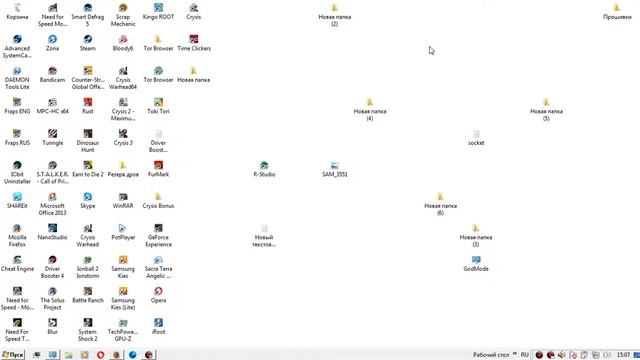
Task: Open the Blur game icon
Action: coord(52,326)
